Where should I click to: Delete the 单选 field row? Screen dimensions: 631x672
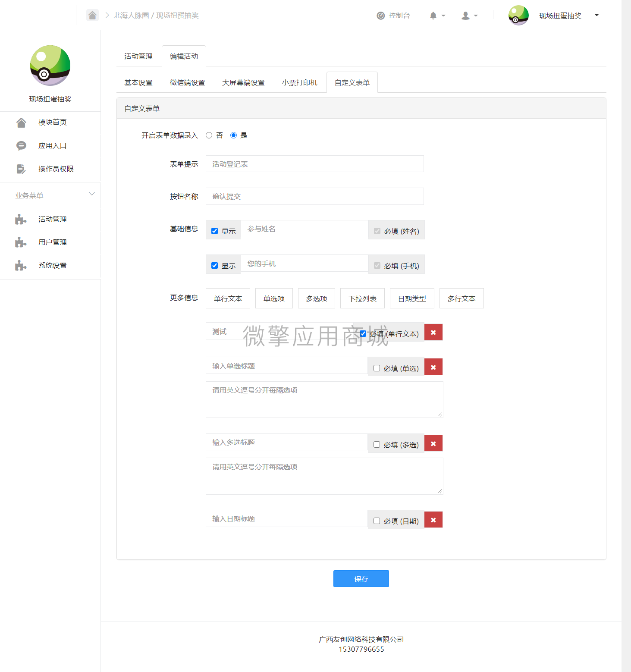pos(433,367)
